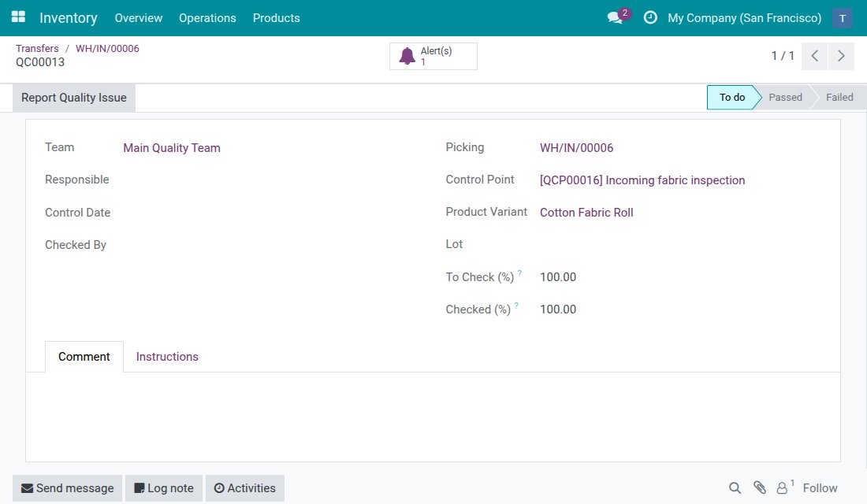
Task: Go to previous record arrow
Action: tap(814, 56)
